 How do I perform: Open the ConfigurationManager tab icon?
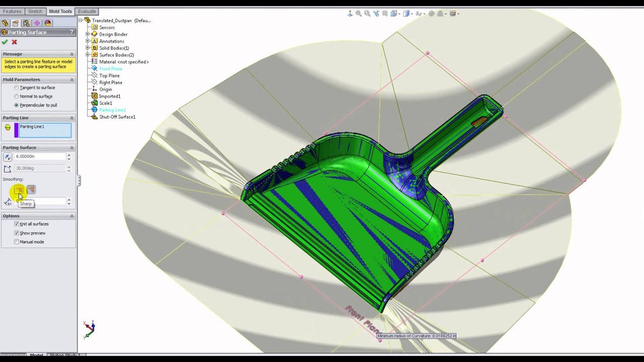tap(26, 23)
